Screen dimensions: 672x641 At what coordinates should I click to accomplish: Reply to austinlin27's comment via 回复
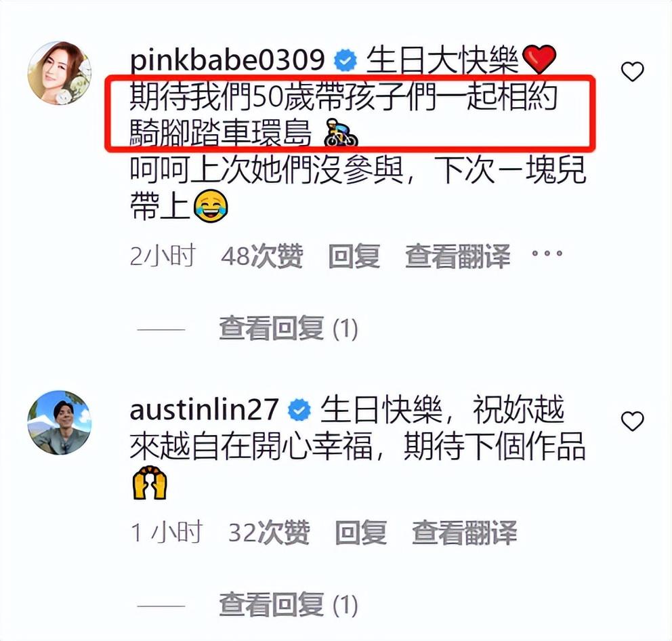coord(360,533)
